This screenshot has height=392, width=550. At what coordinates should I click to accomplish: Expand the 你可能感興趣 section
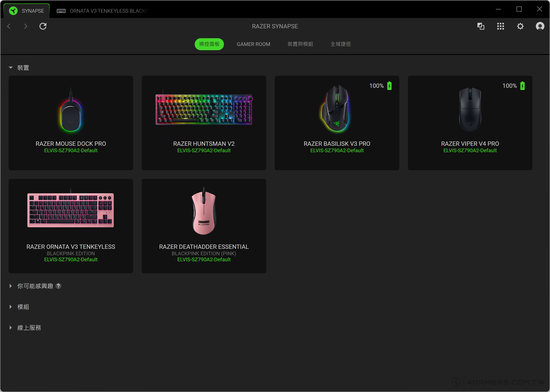[11, 286]
